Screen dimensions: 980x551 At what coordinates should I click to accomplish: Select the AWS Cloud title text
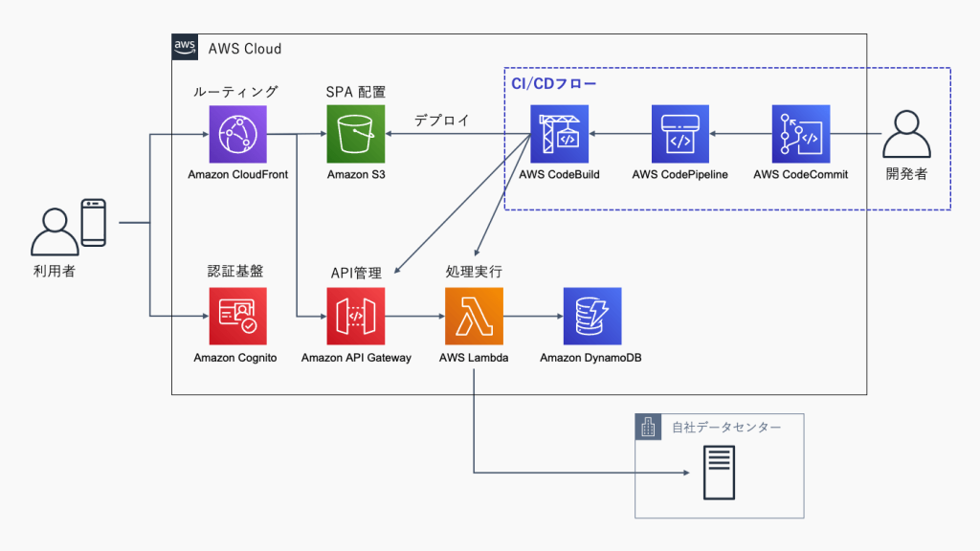[x=245, y=48]
